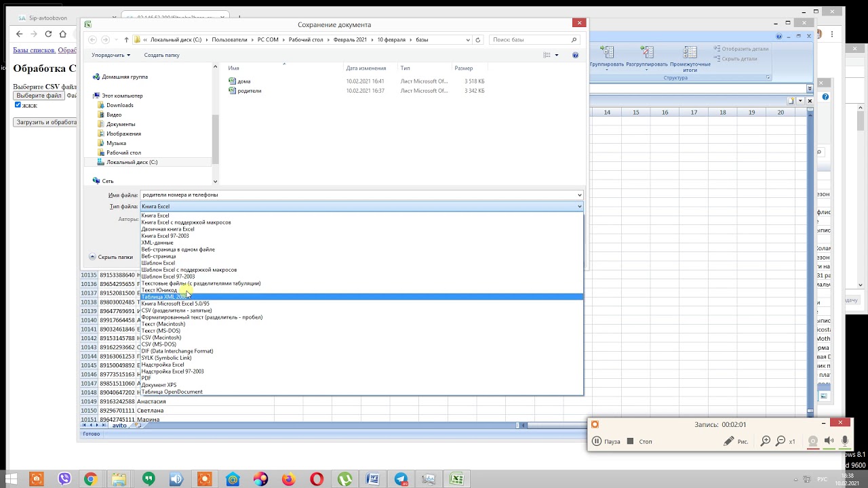Image resolution: width=868 pixels, height=488 pixels.
Task: Collapse folders with Скрыть папки
Action: click(111, 257)
